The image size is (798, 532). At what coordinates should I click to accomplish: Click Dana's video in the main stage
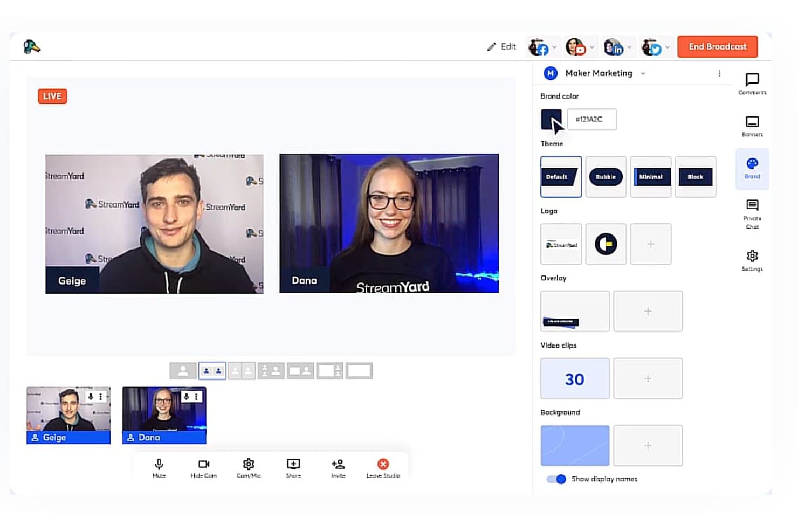(x=389, y=224)
